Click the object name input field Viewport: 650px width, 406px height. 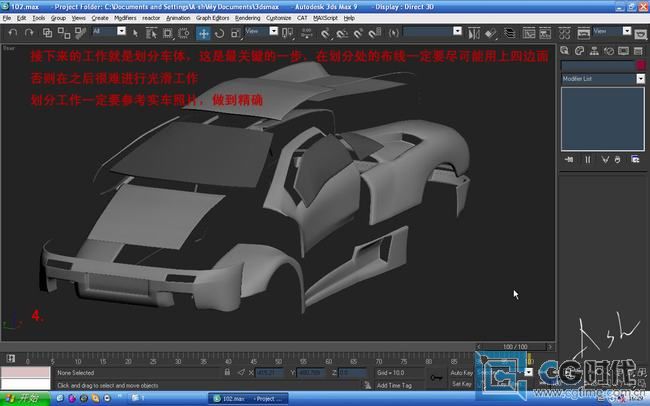pyautogui.click(x=598, y=65)
